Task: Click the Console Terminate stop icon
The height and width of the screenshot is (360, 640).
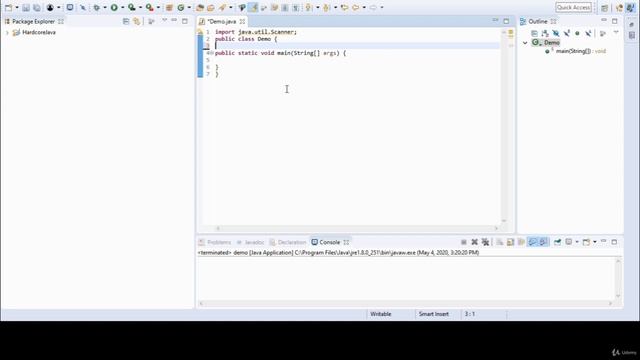Action: click(x=464, y=242)
